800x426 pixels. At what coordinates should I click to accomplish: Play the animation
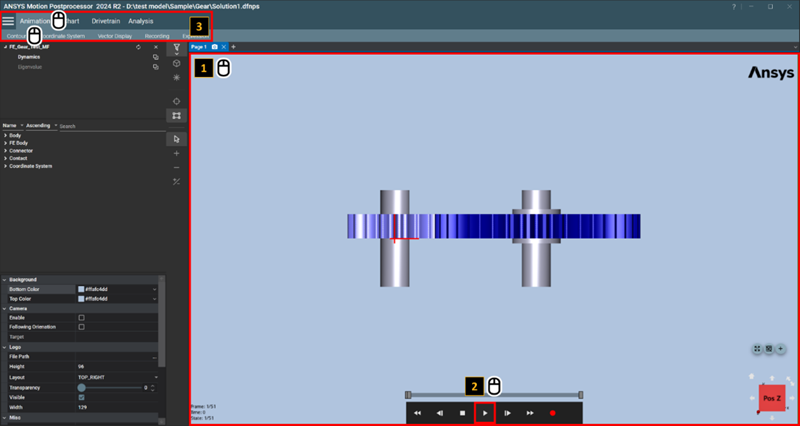485,413
